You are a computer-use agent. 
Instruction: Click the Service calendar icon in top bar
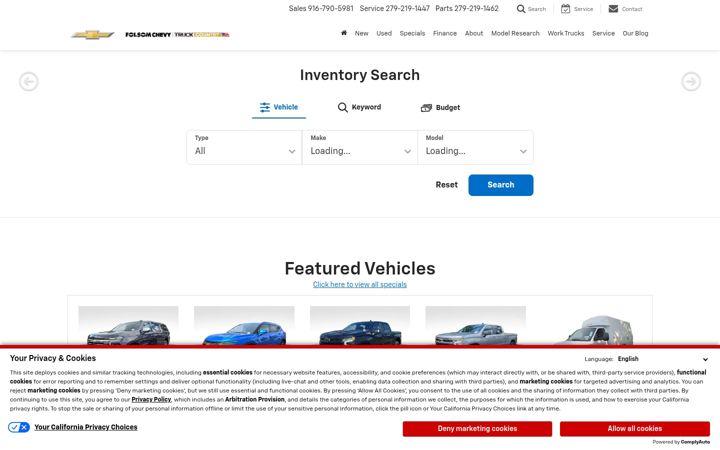565,9
